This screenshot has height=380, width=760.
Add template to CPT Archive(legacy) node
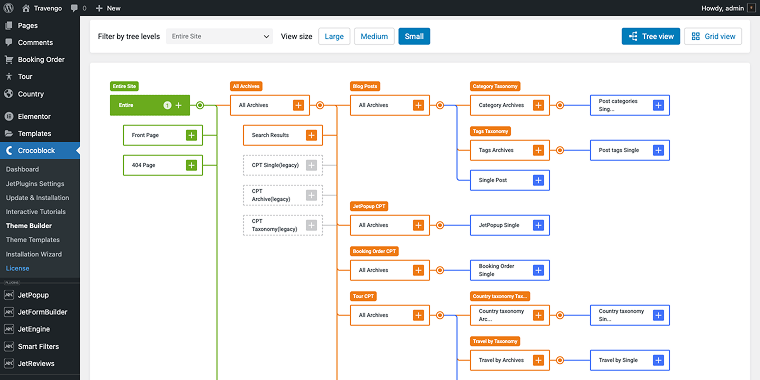coord(311,195)
